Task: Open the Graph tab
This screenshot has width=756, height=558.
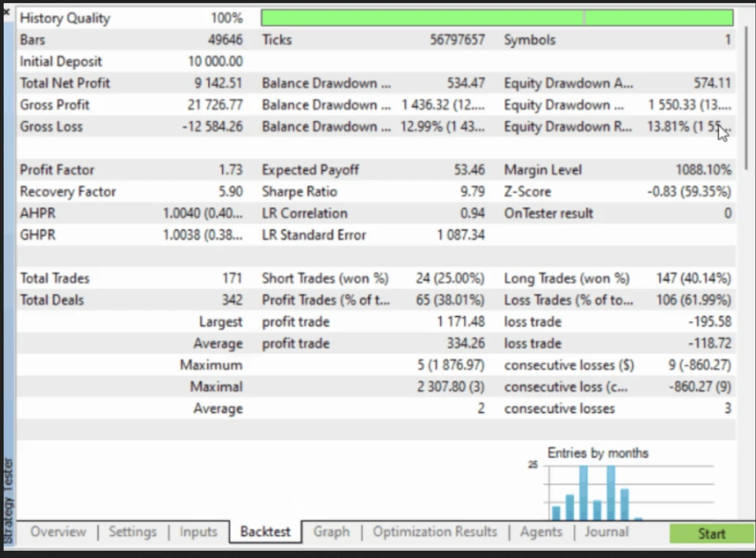Action: (x=331, y=532)
